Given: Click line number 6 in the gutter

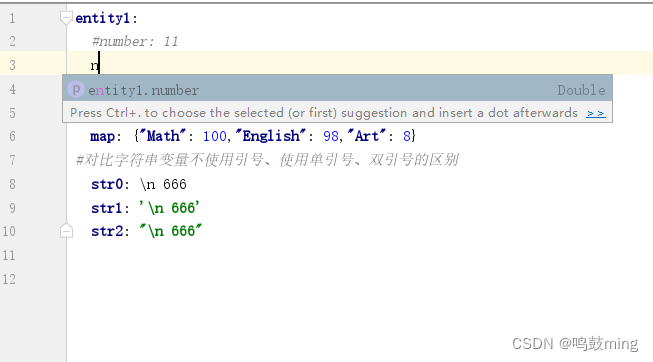Looking at the screenshot, I should coord(12,137).
